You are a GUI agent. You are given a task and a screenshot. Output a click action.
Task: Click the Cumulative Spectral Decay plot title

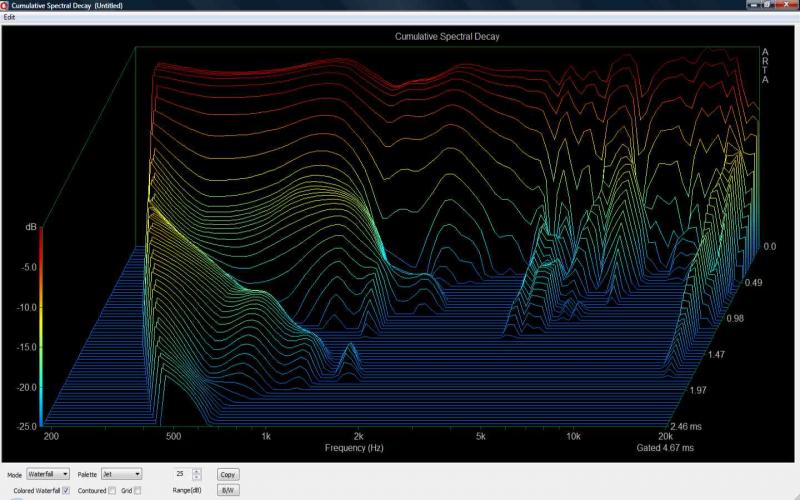[447, 37]
